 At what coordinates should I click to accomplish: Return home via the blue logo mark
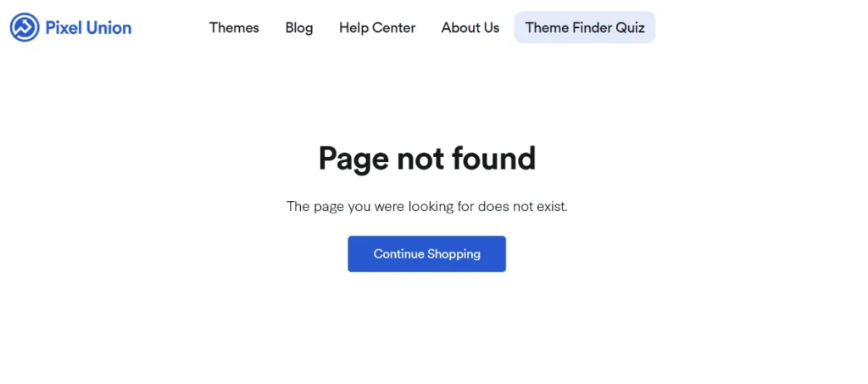click(25, 28)
